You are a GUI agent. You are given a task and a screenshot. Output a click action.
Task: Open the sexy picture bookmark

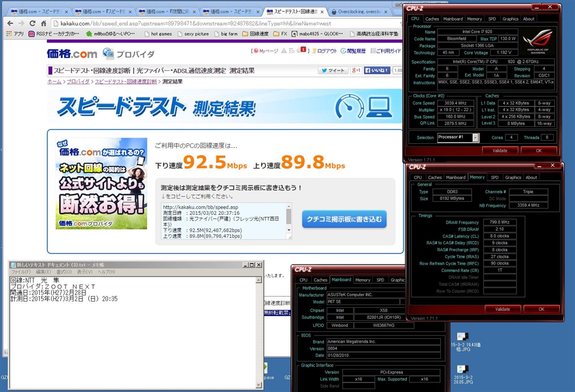coord(193,34)
